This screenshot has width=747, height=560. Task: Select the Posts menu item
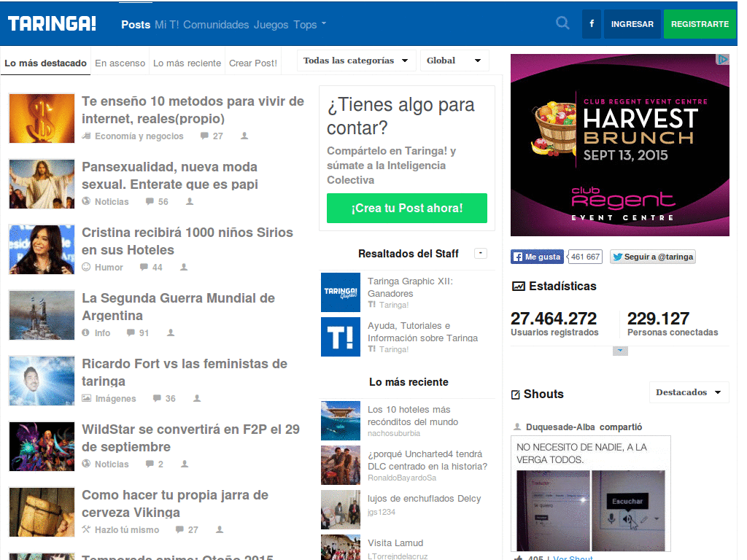tap(136, 25)
